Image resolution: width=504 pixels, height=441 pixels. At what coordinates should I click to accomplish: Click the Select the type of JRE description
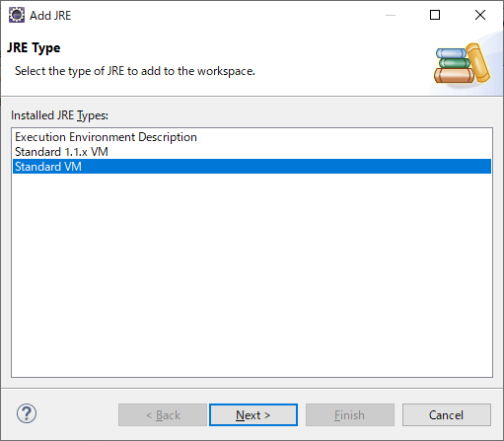[135, 71]
